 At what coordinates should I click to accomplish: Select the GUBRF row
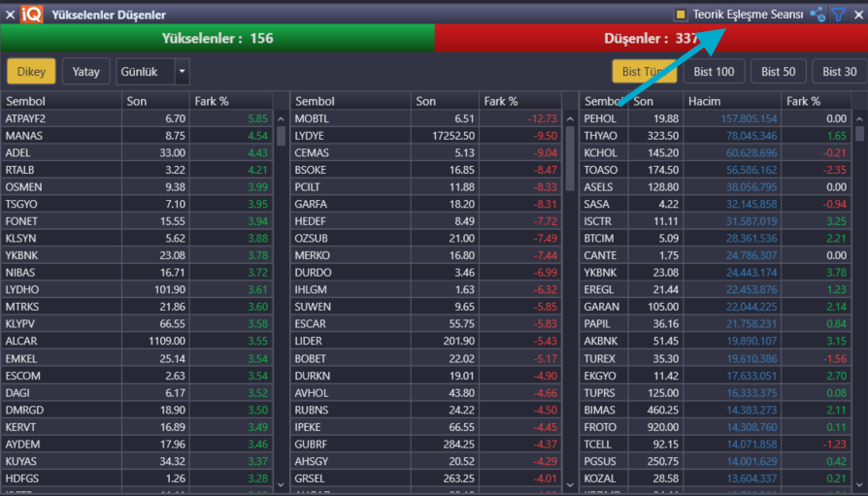tap(426, 444)
